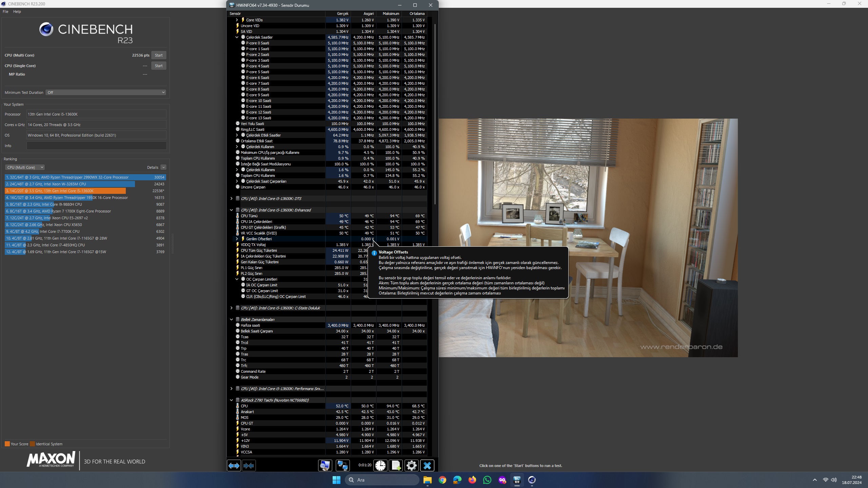Click the Hafıza saati clock icon
The image size is (868, 488).
point(237,325)
